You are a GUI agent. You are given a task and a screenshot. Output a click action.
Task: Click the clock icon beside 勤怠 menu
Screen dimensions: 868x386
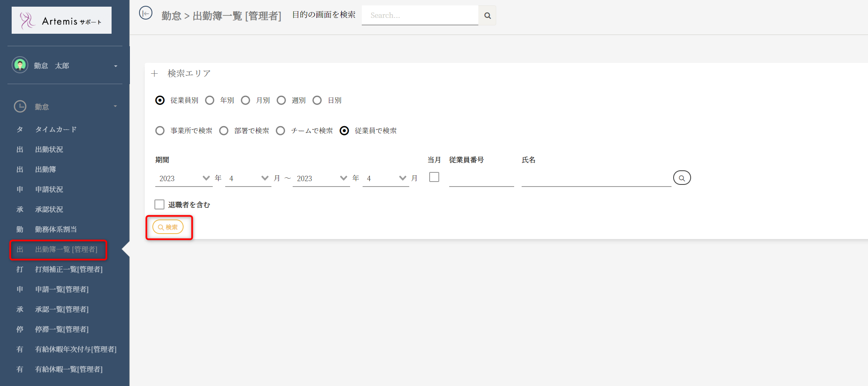pos(20,107)
